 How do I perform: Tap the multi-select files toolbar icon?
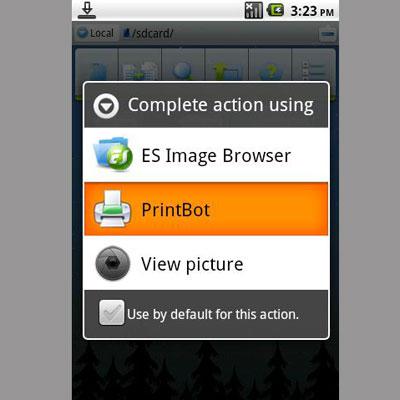point(140,70)
